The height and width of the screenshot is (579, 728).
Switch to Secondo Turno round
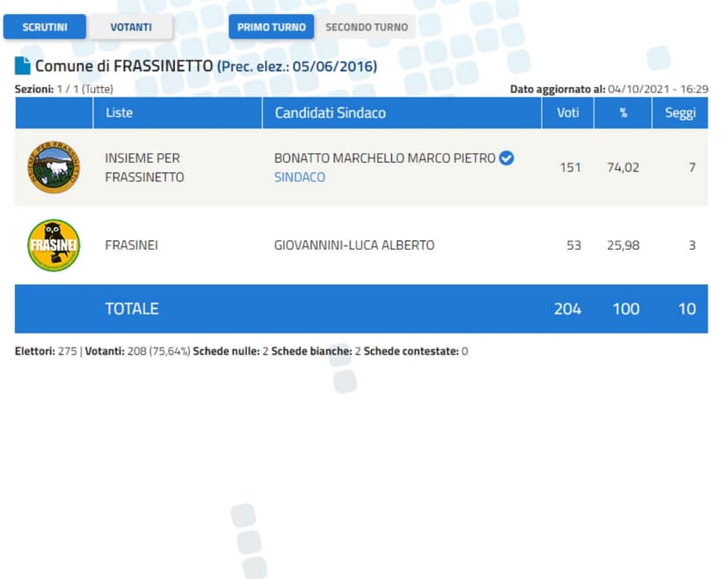367,27
